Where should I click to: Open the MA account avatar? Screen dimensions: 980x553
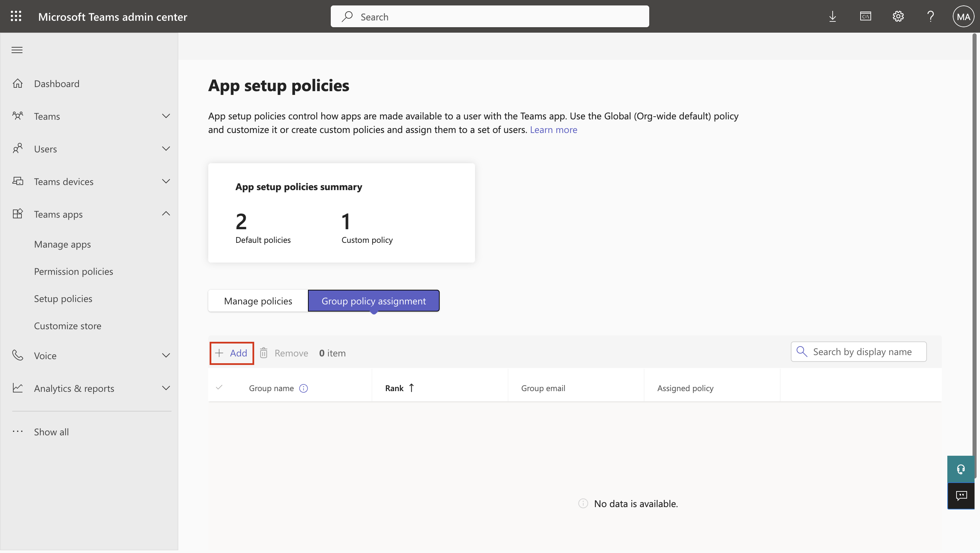963,16
